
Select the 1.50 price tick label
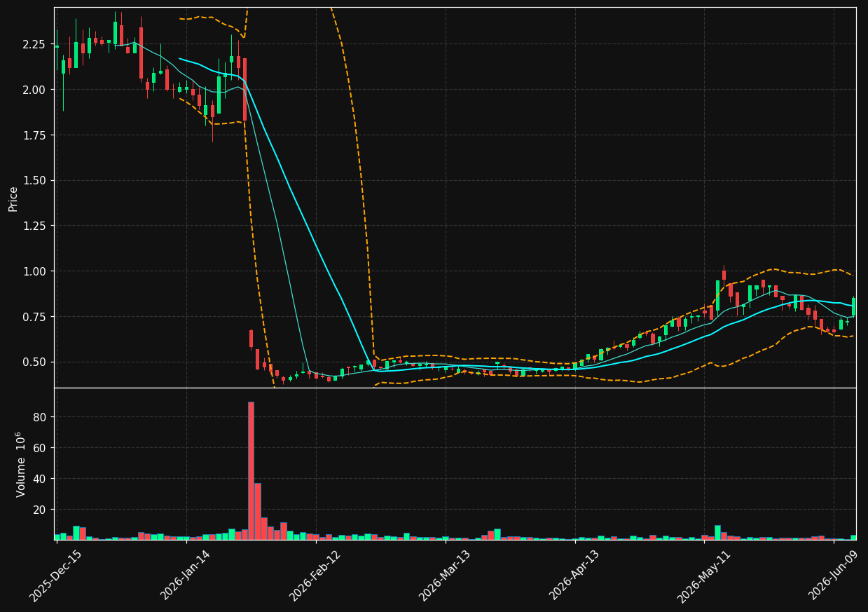35,181
